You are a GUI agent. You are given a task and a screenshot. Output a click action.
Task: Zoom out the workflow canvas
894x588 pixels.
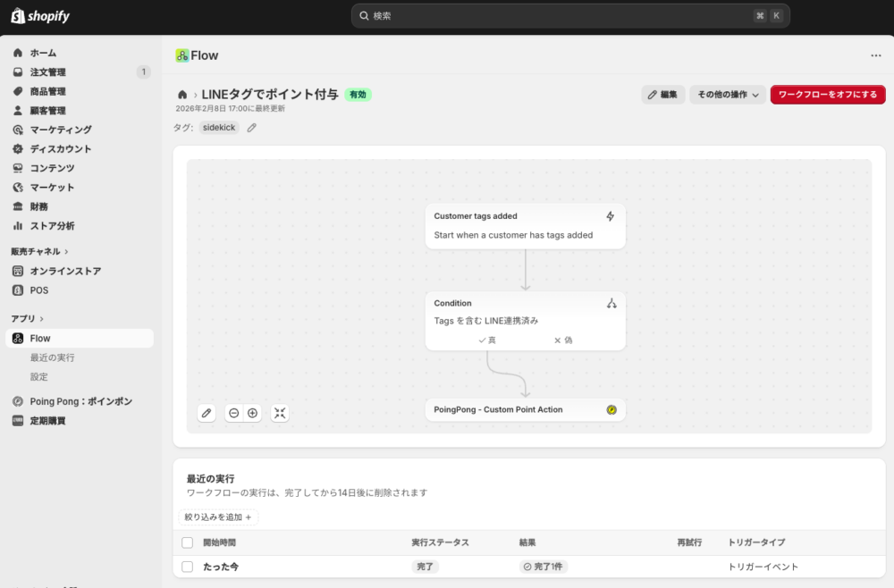click(x=234, y=413)
